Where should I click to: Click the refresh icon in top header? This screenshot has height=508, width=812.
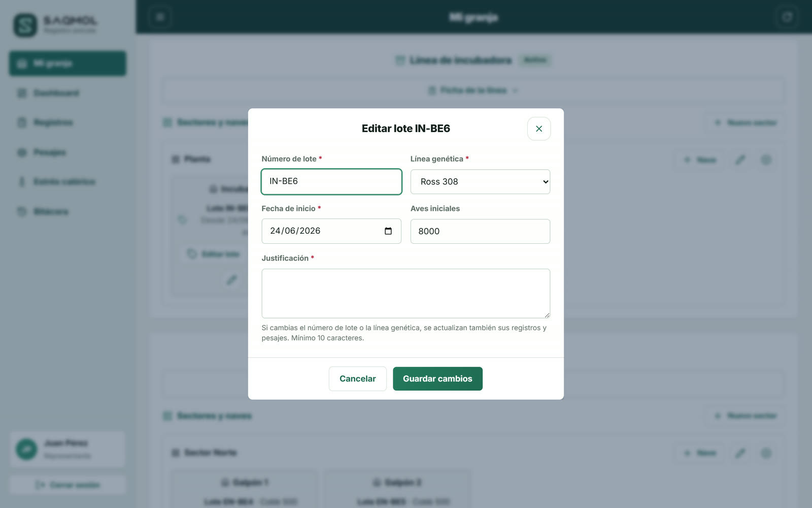(787, 17)
